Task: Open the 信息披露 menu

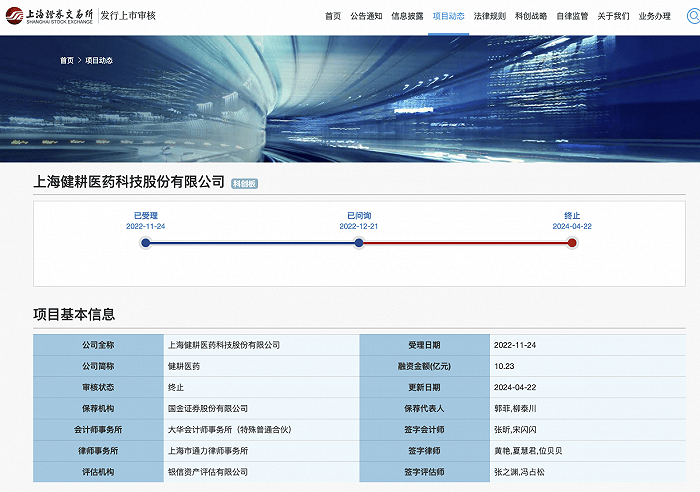Action: pyautogui.click(x=407, y=16)
